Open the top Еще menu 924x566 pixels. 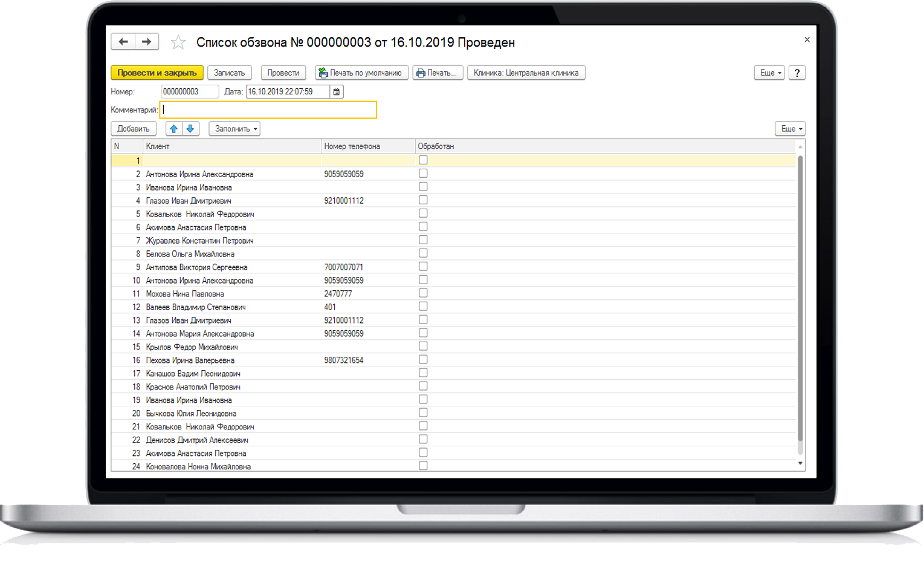point(769,73)
